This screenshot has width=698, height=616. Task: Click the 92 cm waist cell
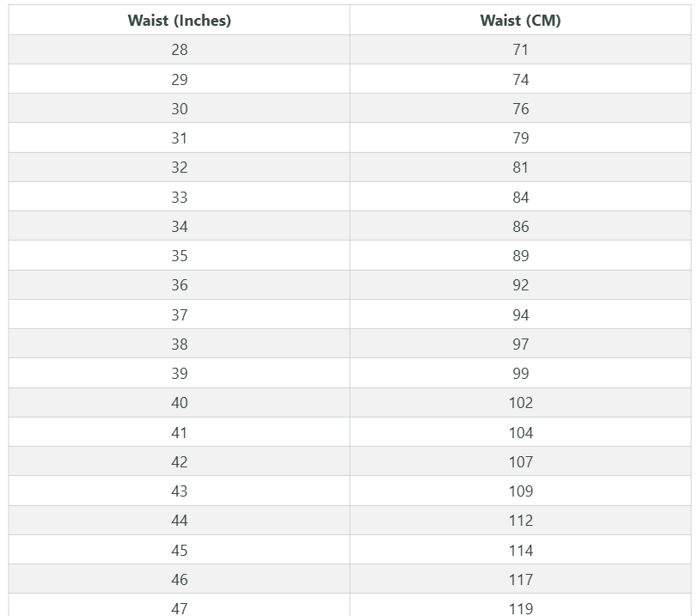click(520, 285)
